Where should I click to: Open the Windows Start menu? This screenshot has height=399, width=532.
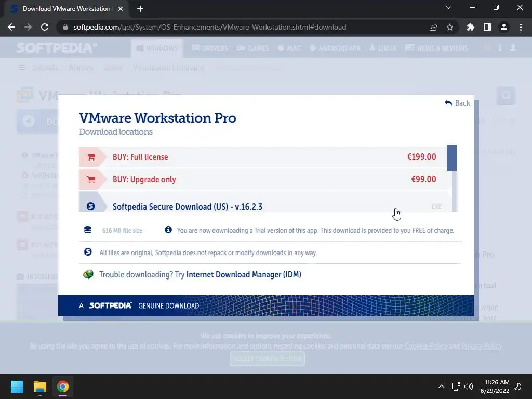click(17, 387)
